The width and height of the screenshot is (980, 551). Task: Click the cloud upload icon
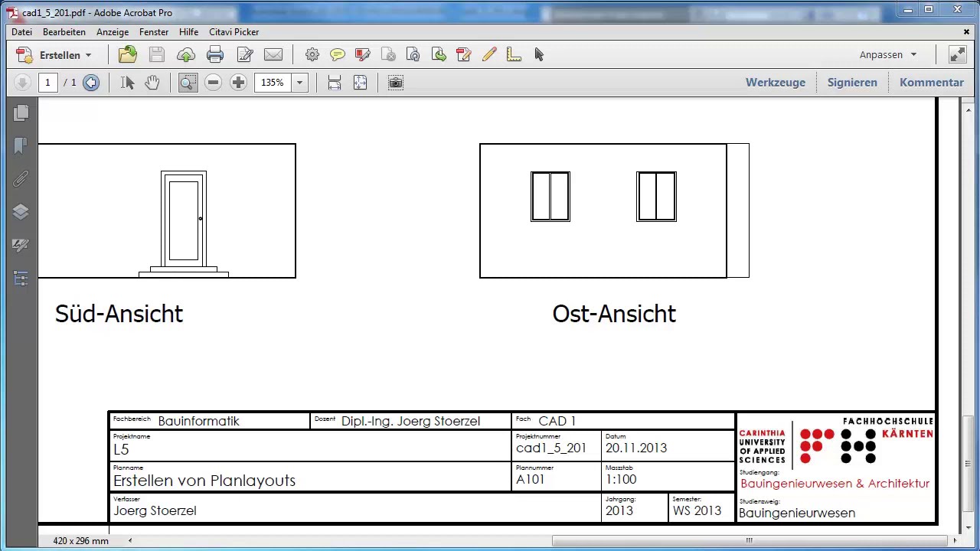(186, 54)
